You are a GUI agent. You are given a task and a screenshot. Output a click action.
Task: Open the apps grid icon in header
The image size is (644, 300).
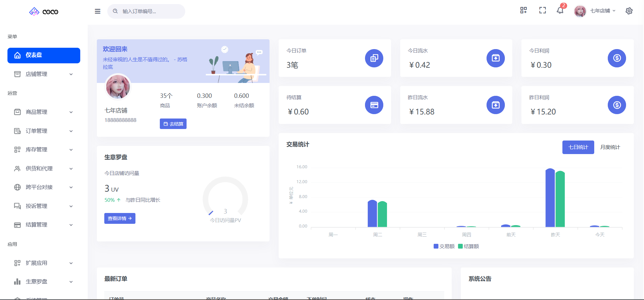coord(523,10)
